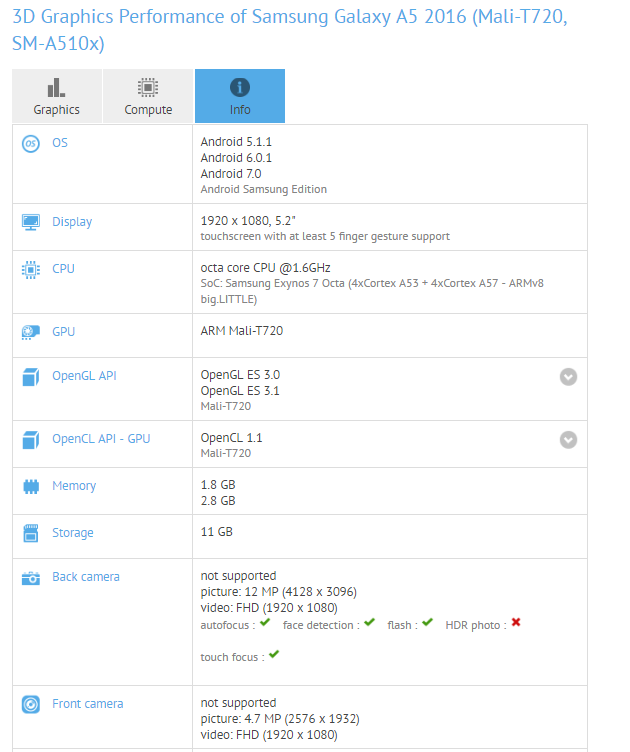Click the GPU label
Image resolution: width=630 pixels, height=752 pixels.
coord(63,331)
